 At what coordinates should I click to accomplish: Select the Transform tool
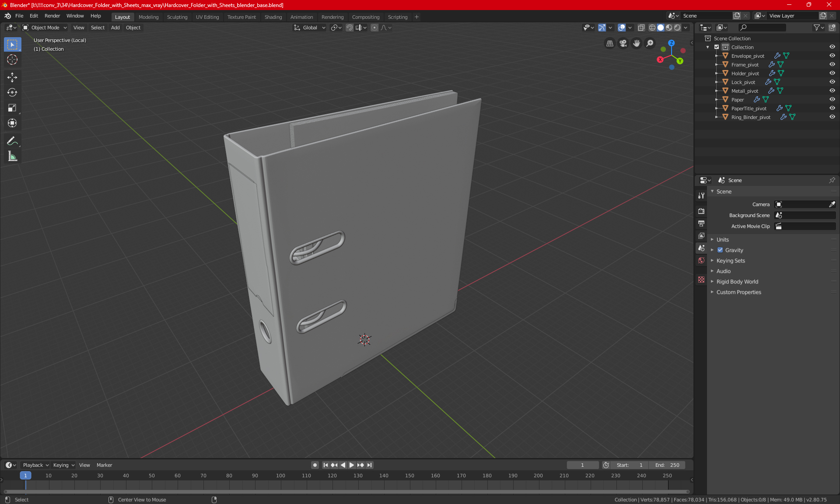12,123
